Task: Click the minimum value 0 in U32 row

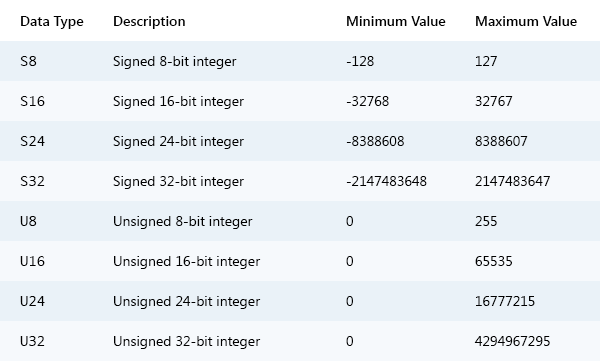Action: coord(350,341)
